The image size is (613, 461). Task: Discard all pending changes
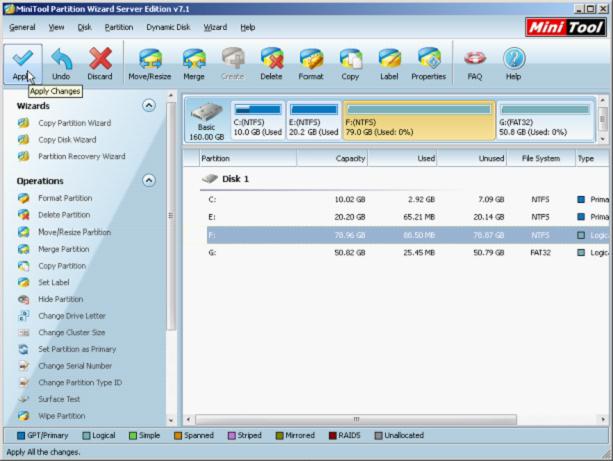pos(100,65)
